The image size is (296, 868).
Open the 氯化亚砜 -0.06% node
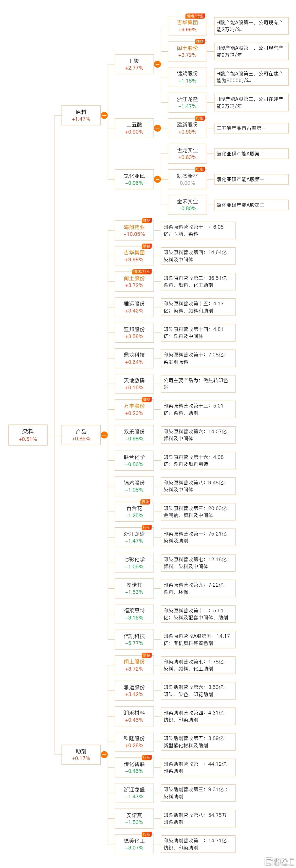tap(134, 179)
